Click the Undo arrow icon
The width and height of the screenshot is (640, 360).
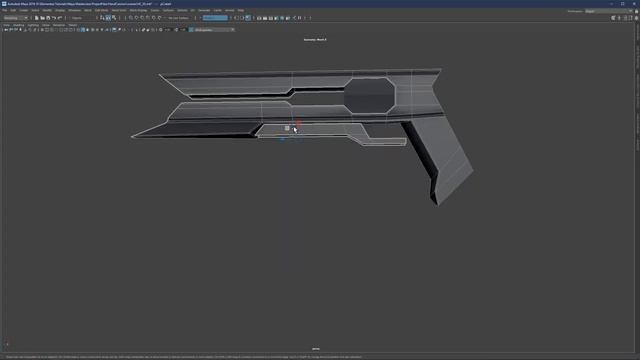coord(54,18)
